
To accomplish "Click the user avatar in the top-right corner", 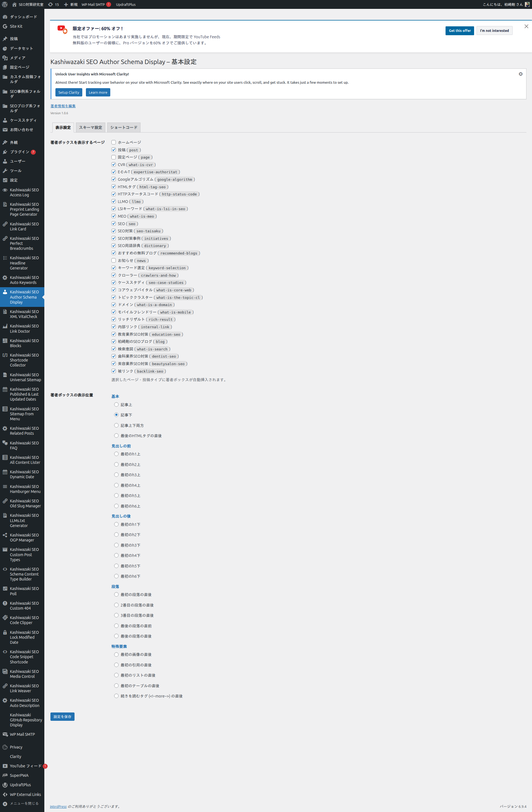I will pos(527,4).
